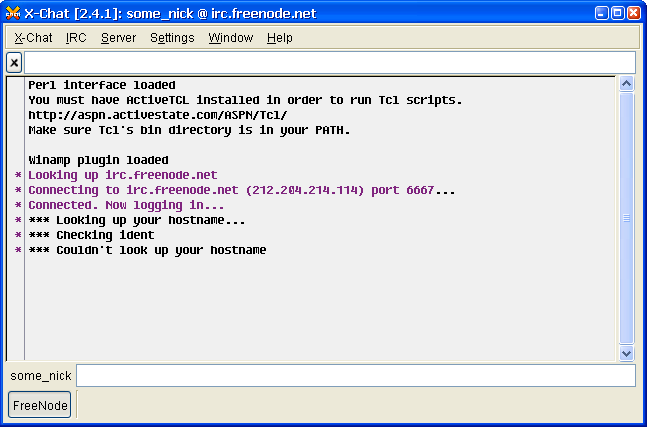Focus the message input box
This screenshot has height=427, width=647.
tap(355, 376)
